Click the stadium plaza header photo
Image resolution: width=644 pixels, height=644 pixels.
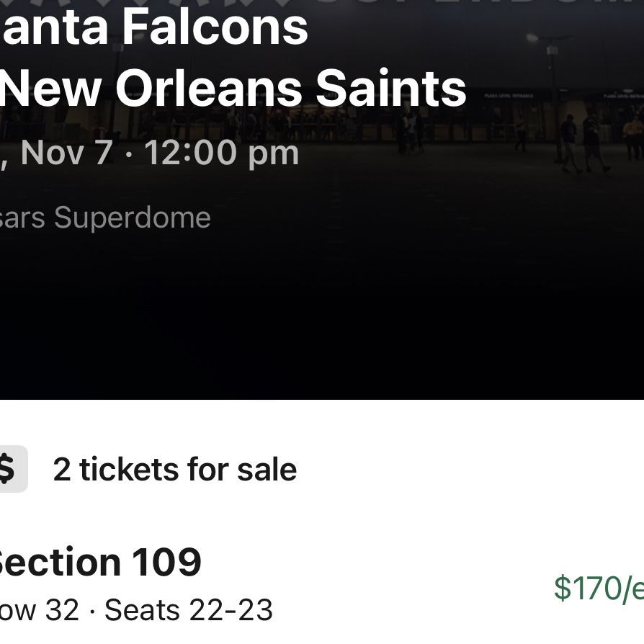click(x=322, y=200)
